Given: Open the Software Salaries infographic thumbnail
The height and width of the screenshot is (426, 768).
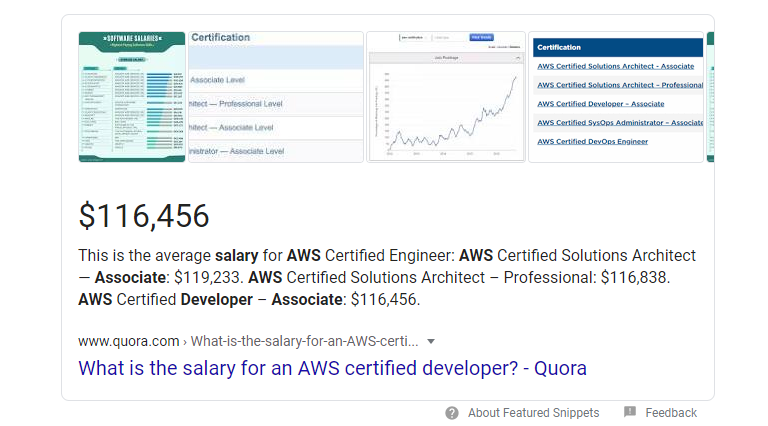Looking at the screenshot, I should [132, 97].
